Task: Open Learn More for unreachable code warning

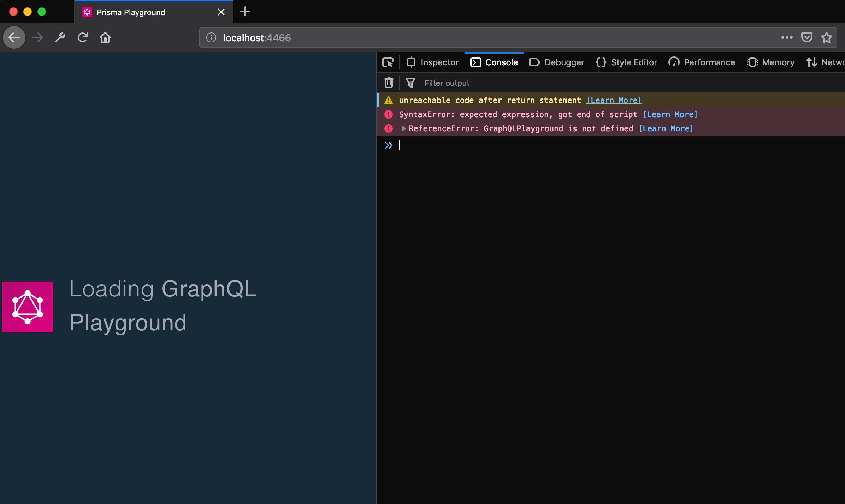Action: click(x=614, y=100)
